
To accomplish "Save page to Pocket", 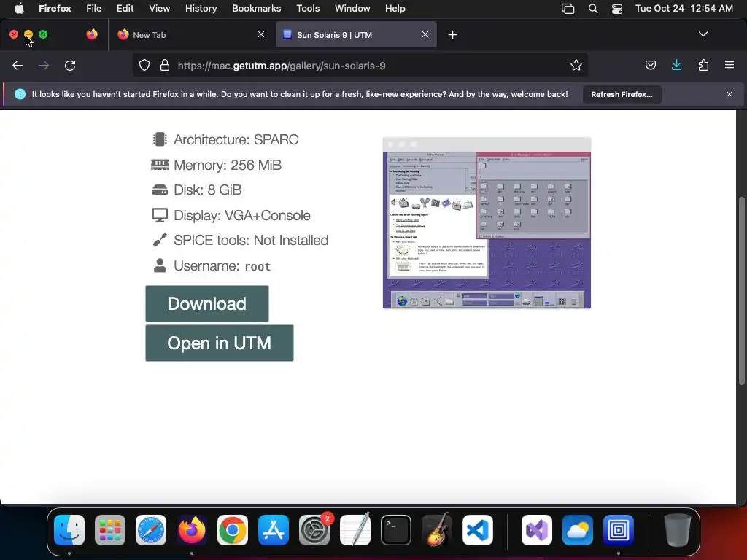I will pos(650,65).
